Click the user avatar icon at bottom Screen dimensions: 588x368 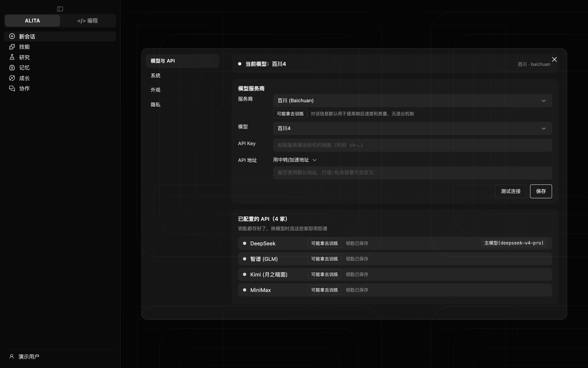coord(12,356)
